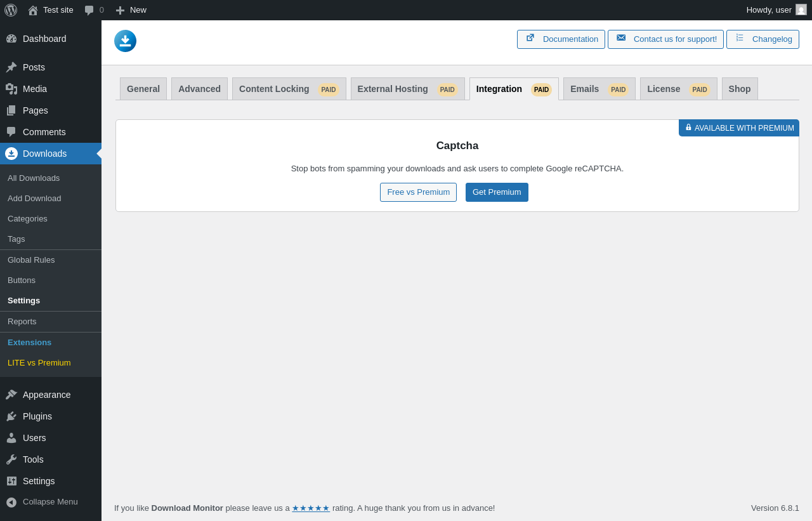The width and height of the screenshot is (812, 521).
Task: Click the Test site name link
Action: pos(58,10)
